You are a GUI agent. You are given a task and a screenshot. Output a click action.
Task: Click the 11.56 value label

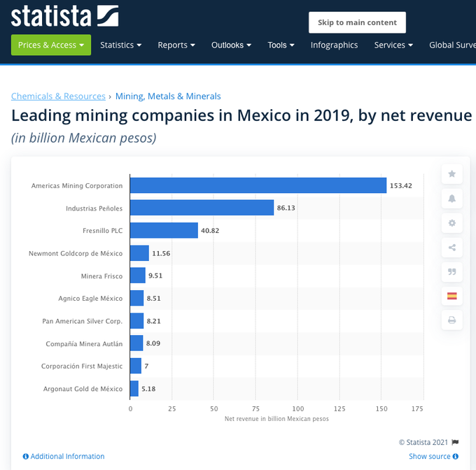(x=161, y=253)
